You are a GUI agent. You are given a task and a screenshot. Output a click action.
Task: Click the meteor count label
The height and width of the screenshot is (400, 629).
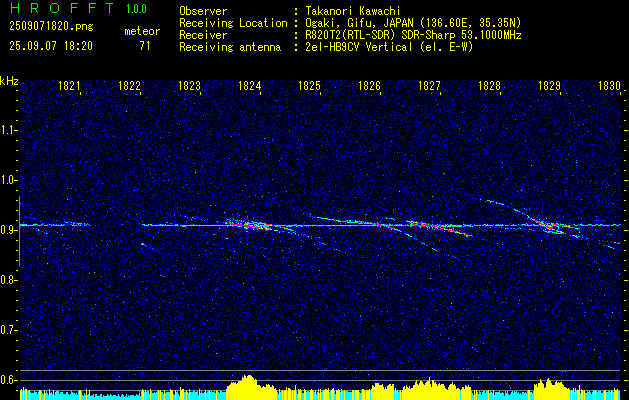pos(142,31)
